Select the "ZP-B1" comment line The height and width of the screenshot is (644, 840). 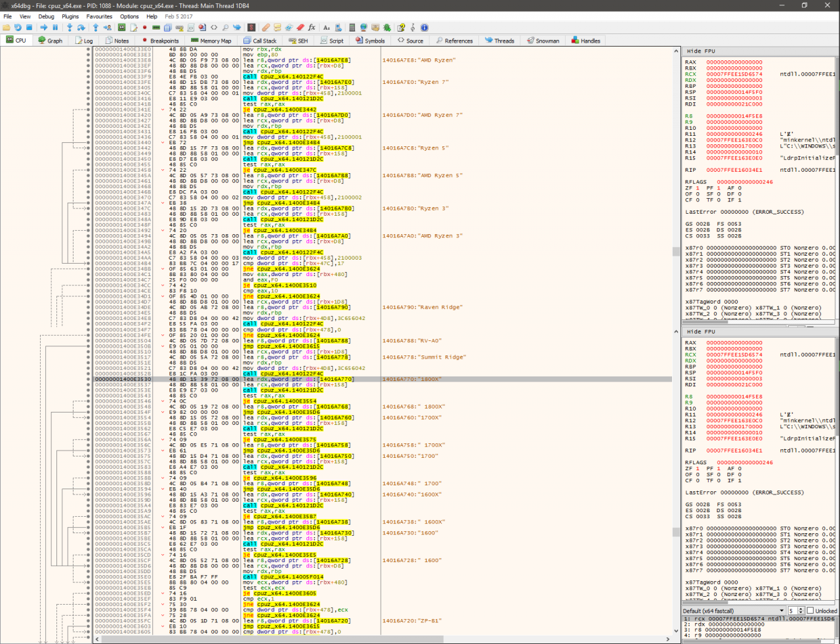coord(413,621)
